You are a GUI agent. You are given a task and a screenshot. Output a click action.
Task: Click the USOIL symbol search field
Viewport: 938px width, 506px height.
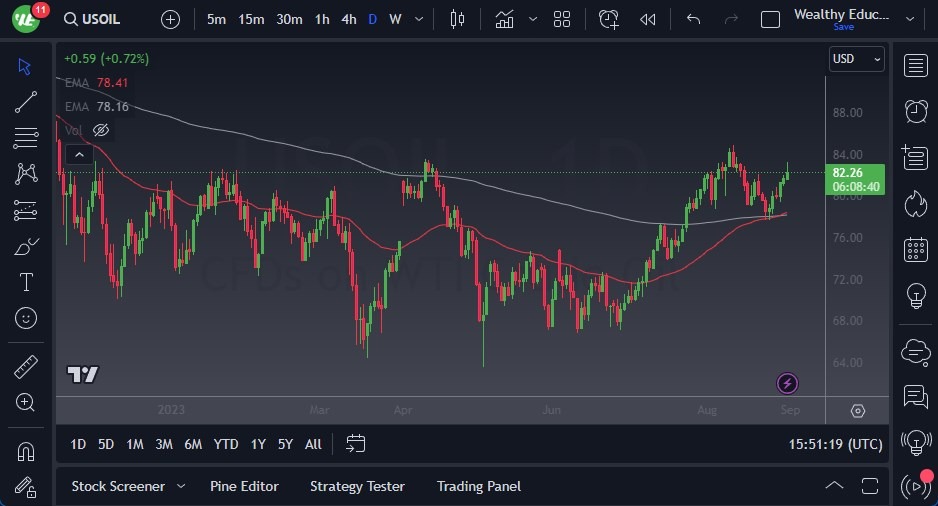click(98, 19)
